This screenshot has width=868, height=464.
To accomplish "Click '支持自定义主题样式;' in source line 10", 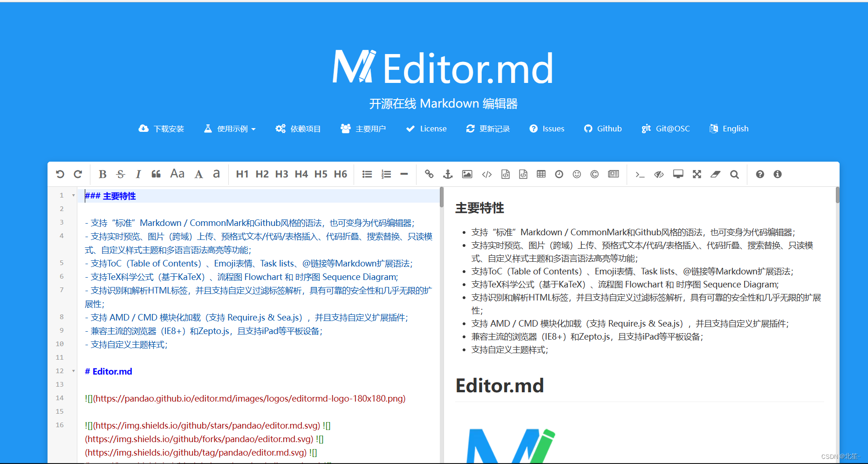I will coord(129,345).
